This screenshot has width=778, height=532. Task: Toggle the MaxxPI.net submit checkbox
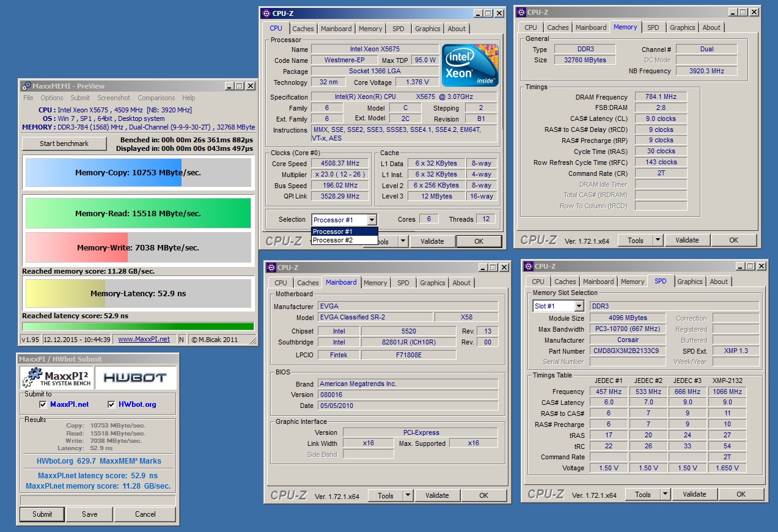coord(43,404)
